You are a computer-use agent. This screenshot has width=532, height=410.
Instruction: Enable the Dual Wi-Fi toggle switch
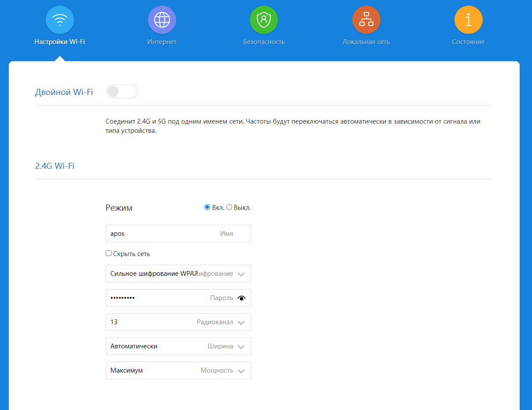[122, 92]
